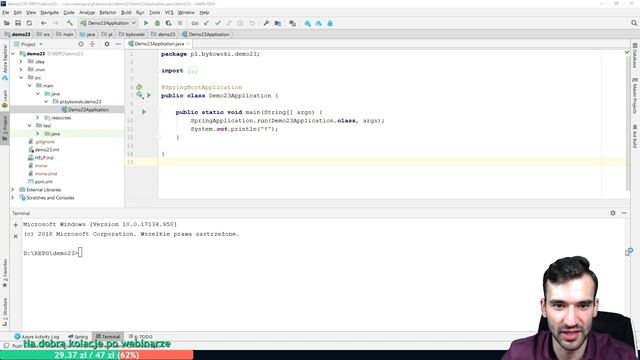Collapse the main folder
Image resolution: width=640 pixels, height=360 pixels.
[29, 86]
